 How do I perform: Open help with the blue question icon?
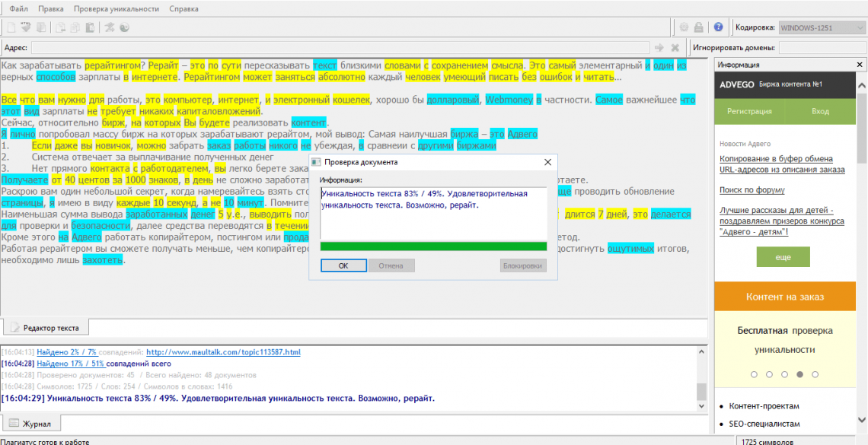(718, 27)
